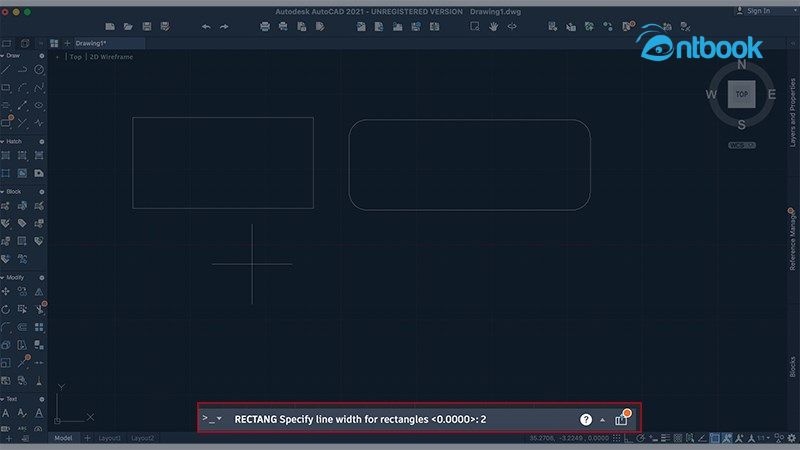Choose the Spline tool in Draw panel
Image resolution: width=800 pixels, height=450 pixels.
(x=39, y=87)
